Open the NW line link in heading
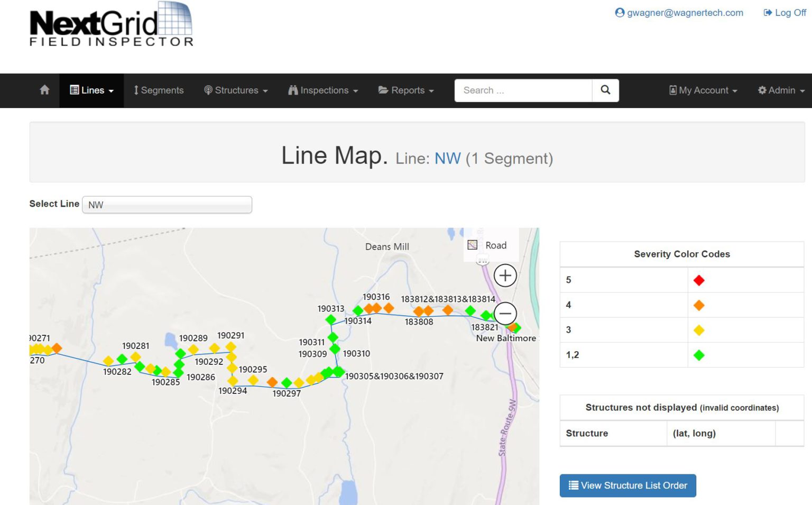This screenshot has width=812, height=505. point(447,159)
